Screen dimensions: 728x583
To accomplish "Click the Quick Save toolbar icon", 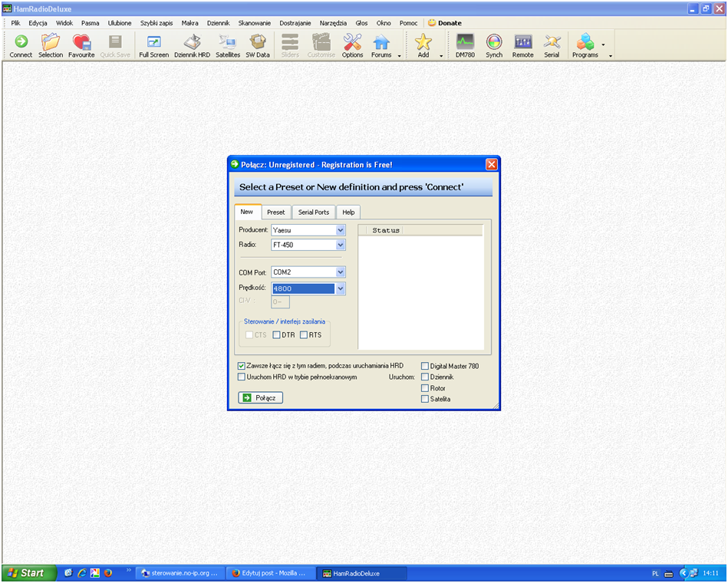I will click(115, 46).
